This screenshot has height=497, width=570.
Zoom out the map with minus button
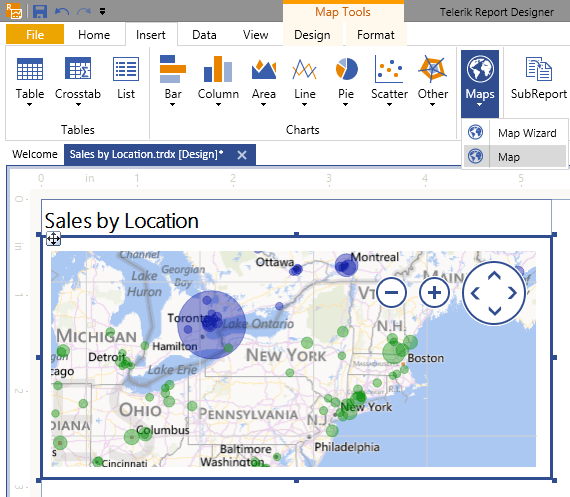pyautogui.click(x=392, y=293)
